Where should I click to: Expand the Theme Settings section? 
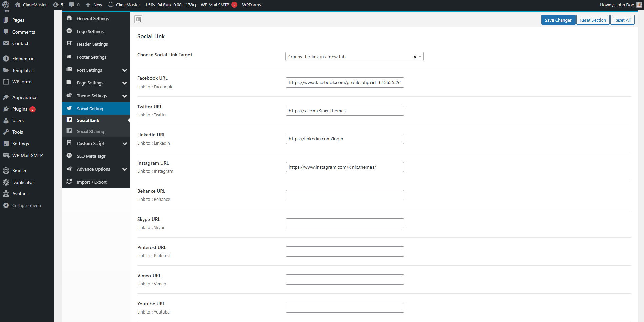125,96
